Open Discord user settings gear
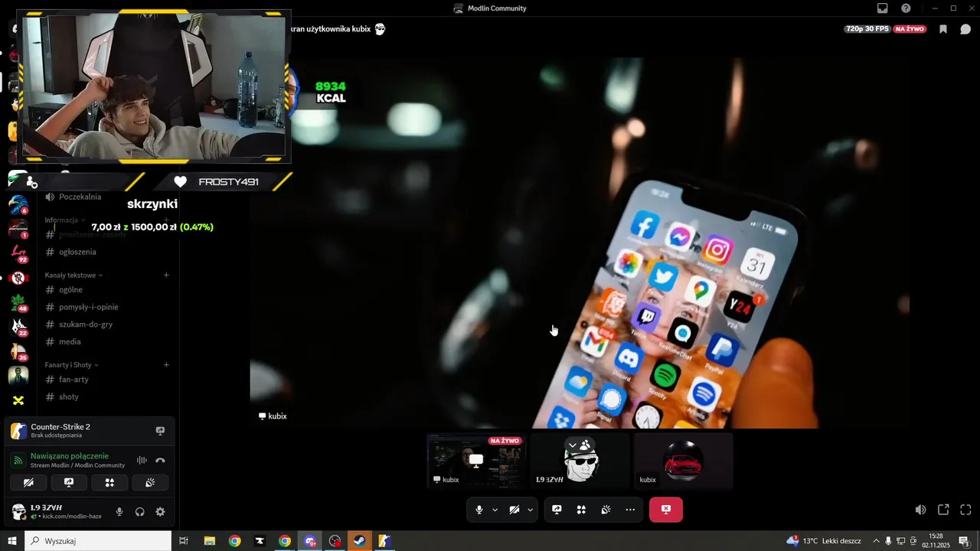Viewport: 980px width, 551px height. [160, 512]
